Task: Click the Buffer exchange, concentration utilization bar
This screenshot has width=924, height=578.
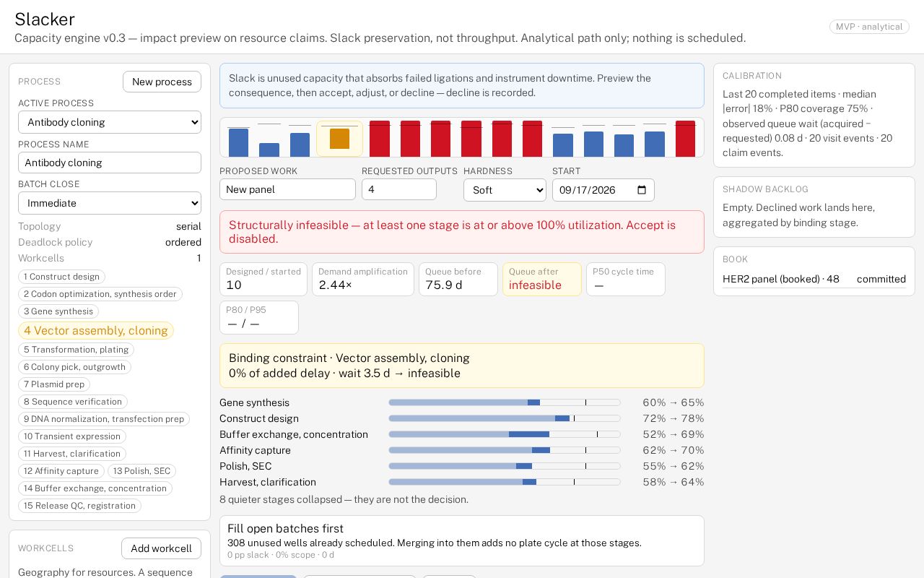Action: (505, 434)
